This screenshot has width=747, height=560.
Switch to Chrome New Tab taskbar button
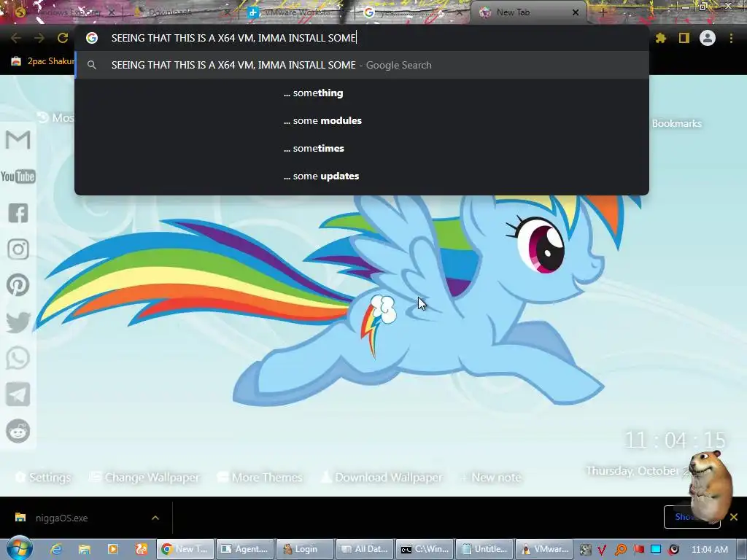pyautogui.click(x=185, y=549)
